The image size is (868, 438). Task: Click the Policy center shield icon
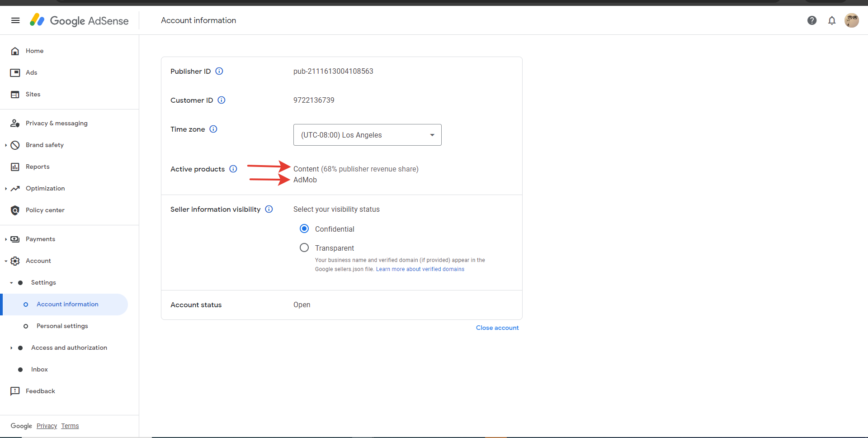coord(15,210)
